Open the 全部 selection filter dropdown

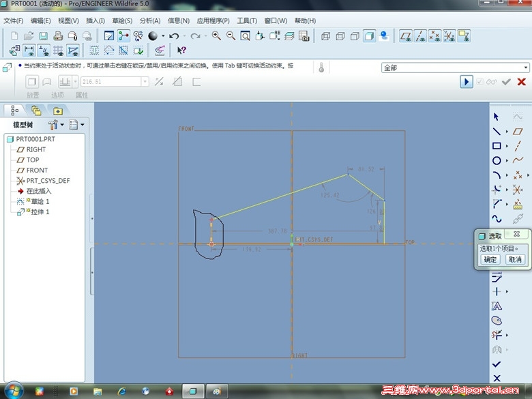pyautogui.click(x=526, y=68)
